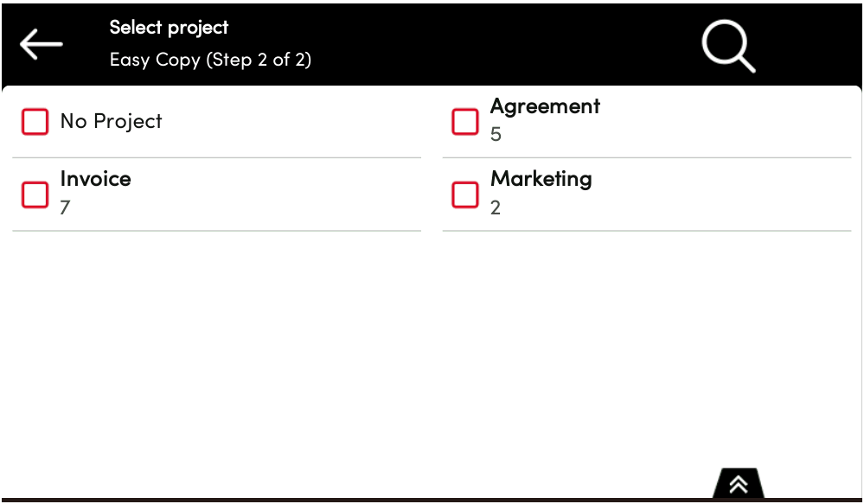Viewport: 864px width, 504px height.
Task: Click the number 2 under Marketing
Action: tap(496, 207)
